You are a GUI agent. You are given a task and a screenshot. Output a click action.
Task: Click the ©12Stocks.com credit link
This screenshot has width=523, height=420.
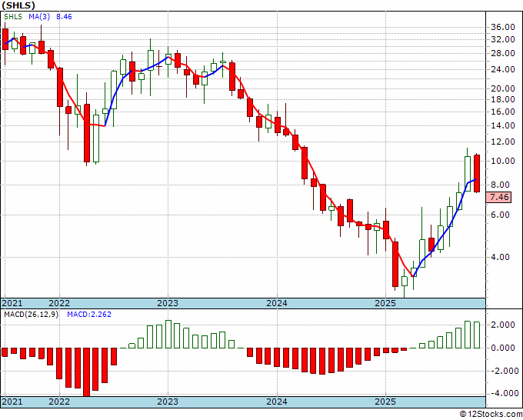coord(491,415)
